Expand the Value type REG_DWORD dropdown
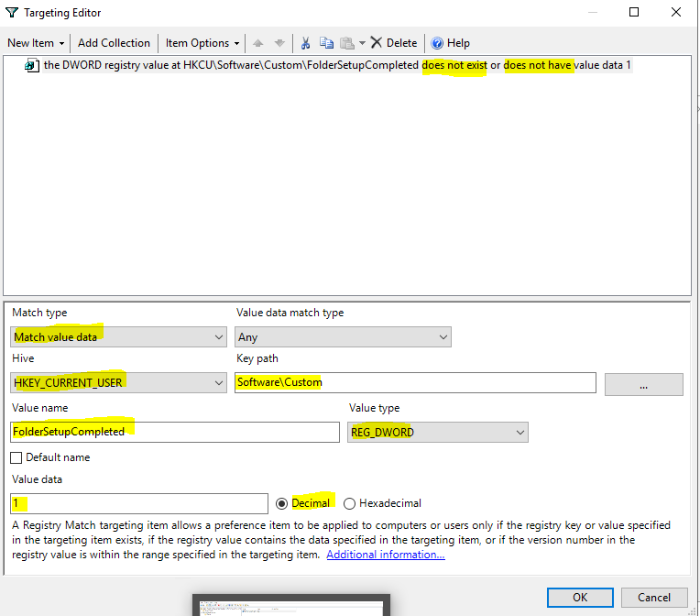 point(438,432)
